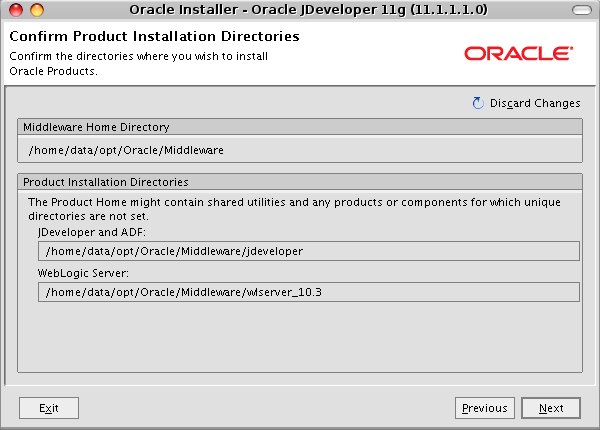
Task: Click the 'The Product Home might contain' description
Action: coord(294,209)
